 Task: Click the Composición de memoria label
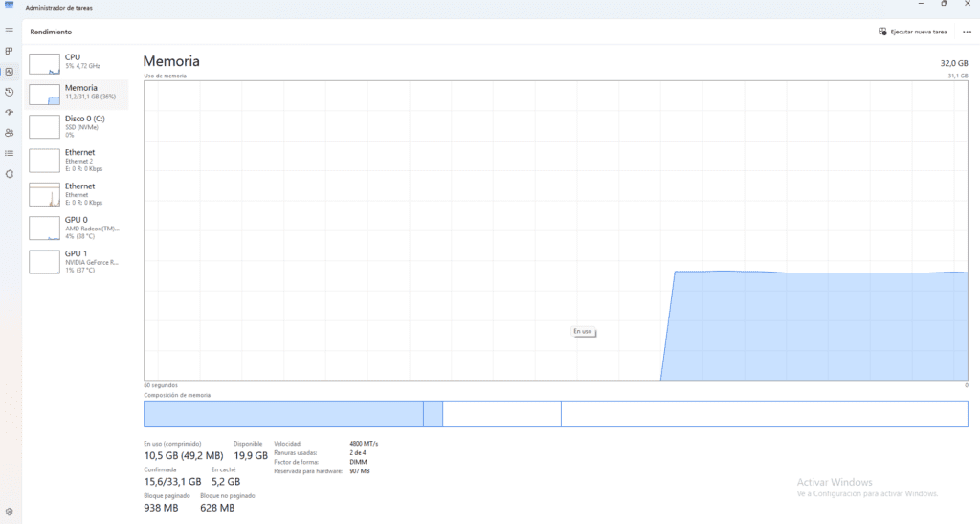(x=177, y=395)
